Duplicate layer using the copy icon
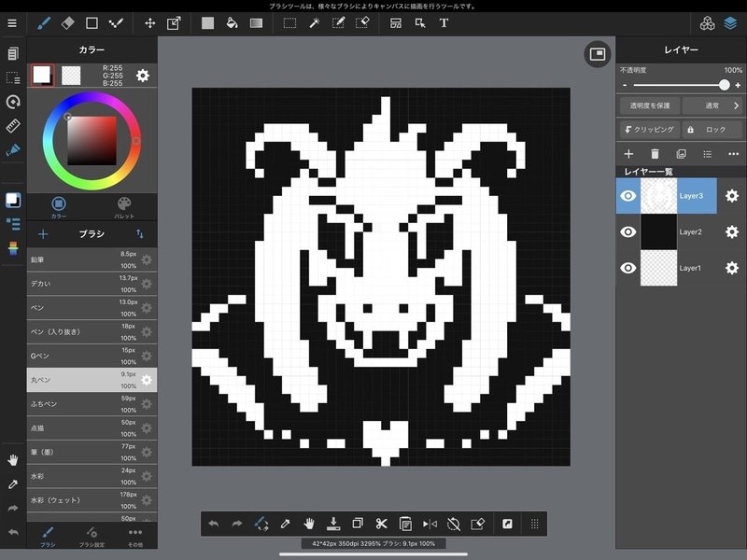Image resolution: width=747 pixels, height=560 pixels. (x=682, y=153)
